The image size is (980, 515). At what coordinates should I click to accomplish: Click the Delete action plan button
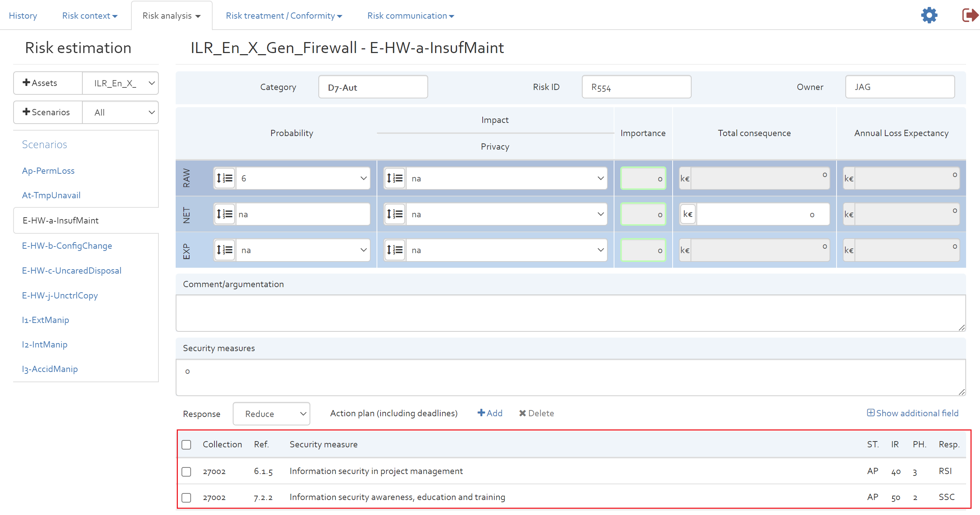coord(537,413)
